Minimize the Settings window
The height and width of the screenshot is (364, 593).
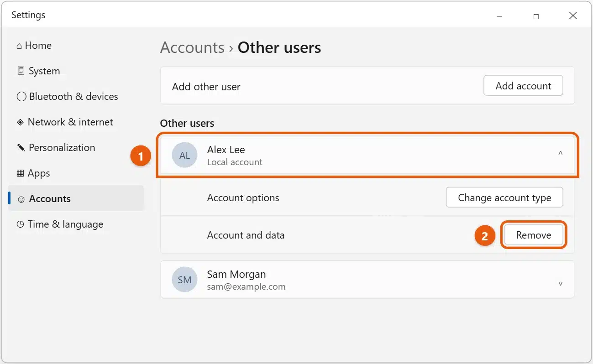(499, 16)
